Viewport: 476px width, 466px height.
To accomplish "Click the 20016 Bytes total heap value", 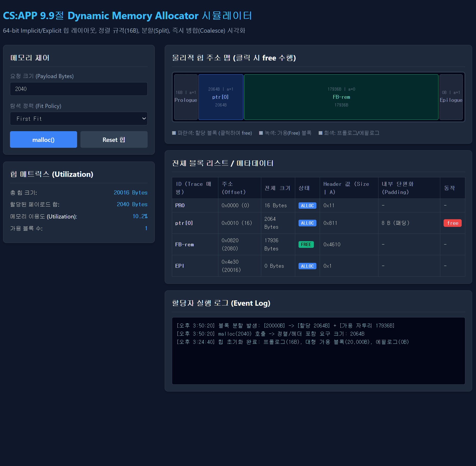I will click(x=130, y=192).
